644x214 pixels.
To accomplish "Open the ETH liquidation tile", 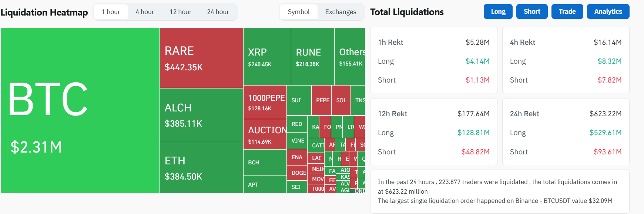I will (x=201, y=167).
